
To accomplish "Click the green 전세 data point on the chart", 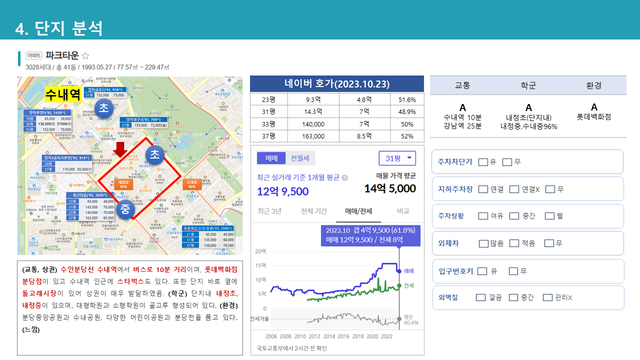I will [x=399, y=286].
